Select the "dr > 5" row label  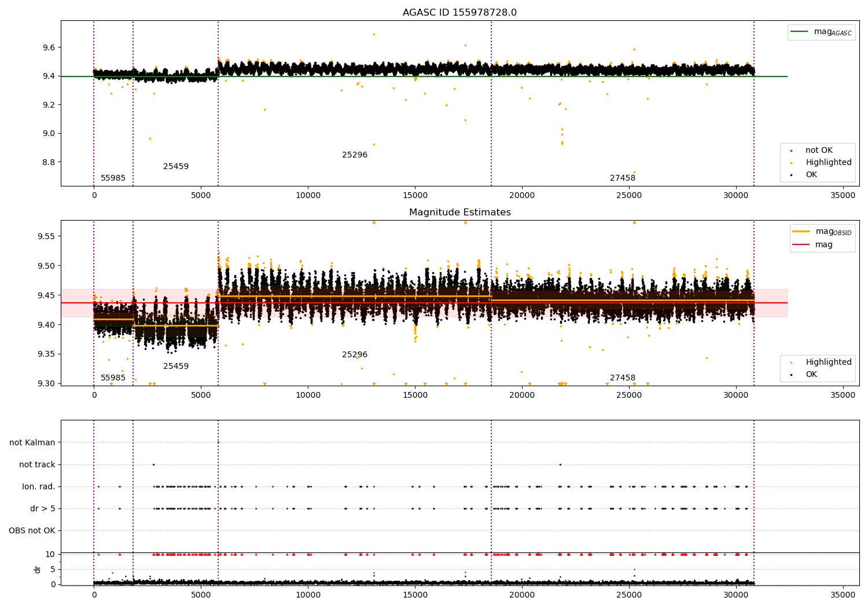click(x=43, y=508)
